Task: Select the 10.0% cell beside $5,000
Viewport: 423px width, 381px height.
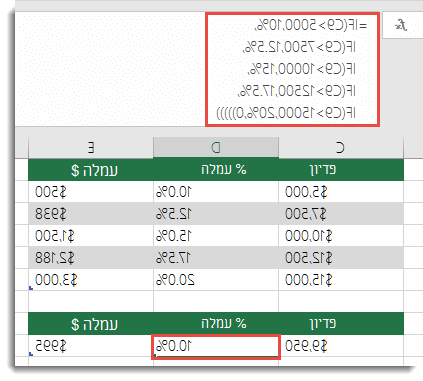Action: [x=216, y=192]
